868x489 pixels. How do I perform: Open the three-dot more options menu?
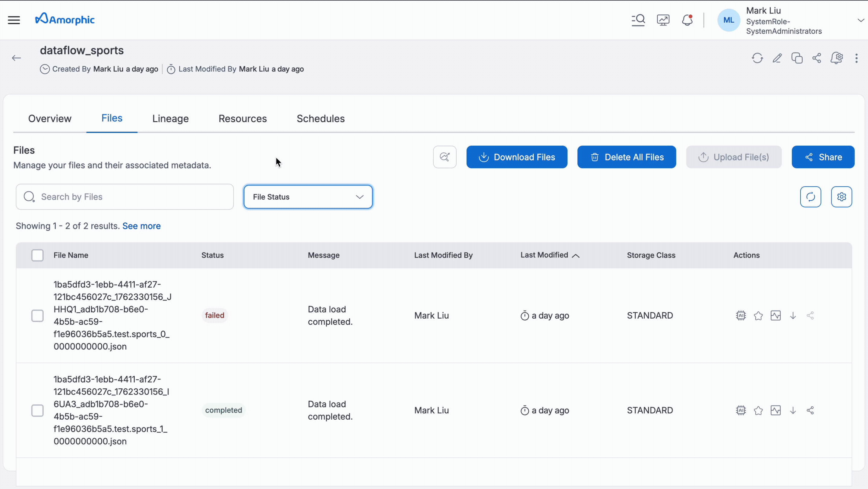[856, 58]
